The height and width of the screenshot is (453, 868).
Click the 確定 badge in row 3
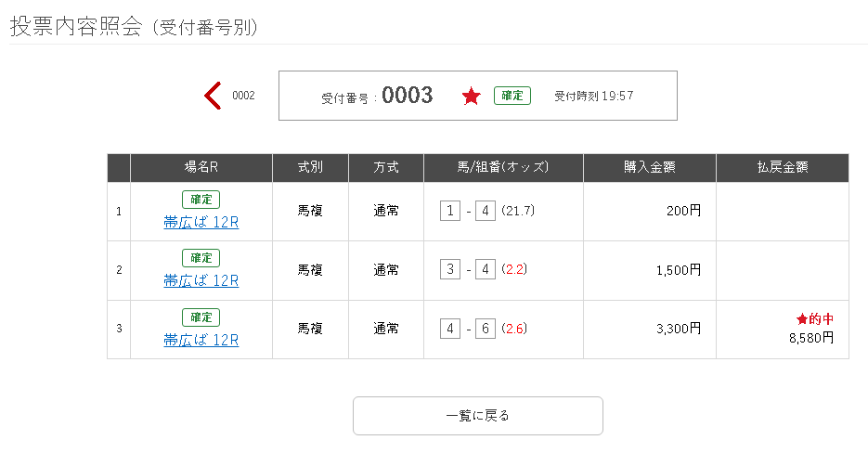[201, 317]
